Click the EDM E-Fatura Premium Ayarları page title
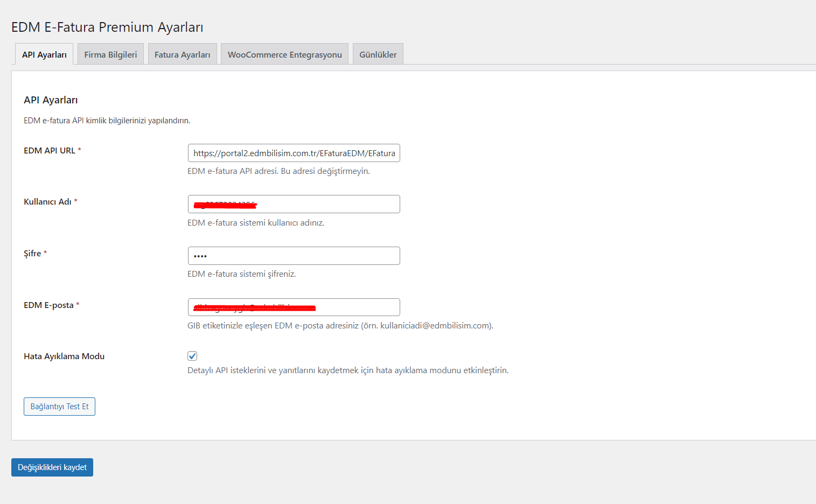The height and width of the screenshot is (504, 816). (x=107, y=27)
